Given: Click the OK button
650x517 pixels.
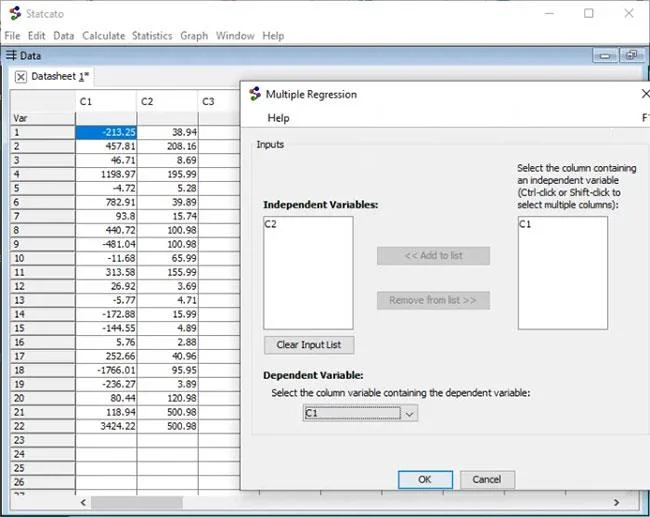Looking at the screenshot, I should pos(425,480).
